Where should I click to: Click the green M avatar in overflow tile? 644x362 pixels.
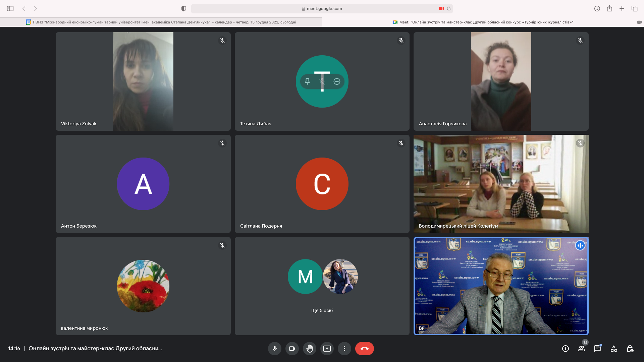tap(305, 277)
